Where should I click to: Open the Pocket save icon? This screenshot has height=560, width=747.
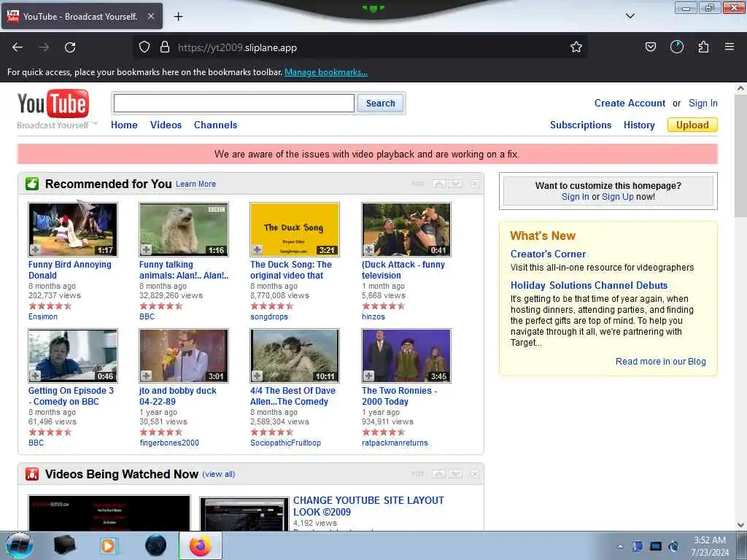(650, 47)
